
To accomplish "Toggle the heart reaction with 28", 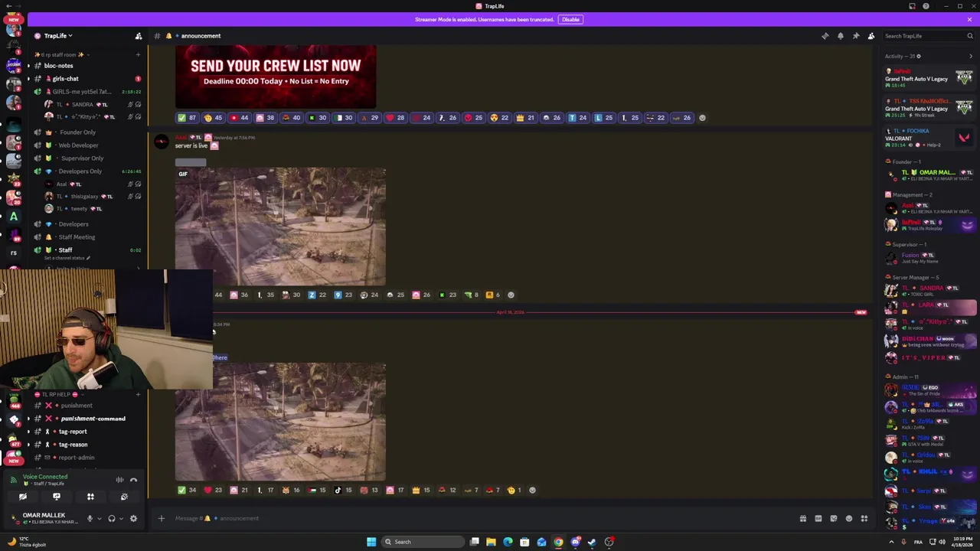I will click(395, 118).
